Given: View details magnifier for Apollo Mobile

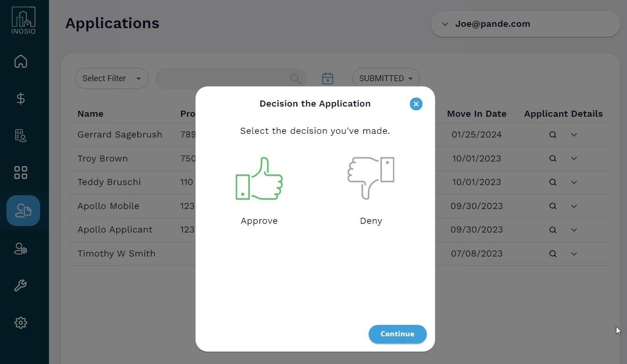Looking at the screenshot, I should pos(553,206).
